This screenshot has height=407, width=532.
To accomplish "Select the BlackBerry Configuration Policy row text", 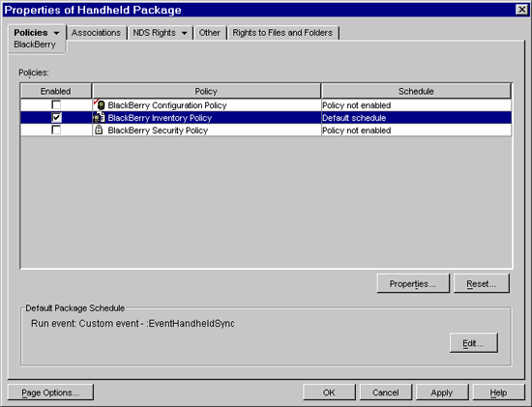I will (167, 105).
